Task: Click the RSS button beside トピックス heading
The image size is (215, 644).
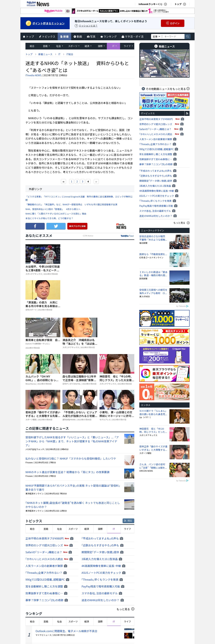Action: click(128, 521)
